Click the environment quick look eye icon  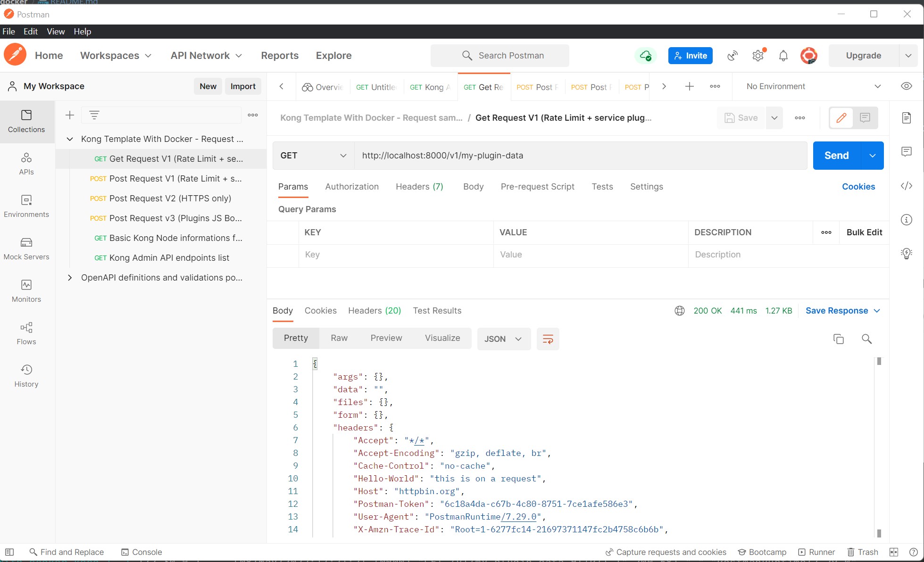906,86
